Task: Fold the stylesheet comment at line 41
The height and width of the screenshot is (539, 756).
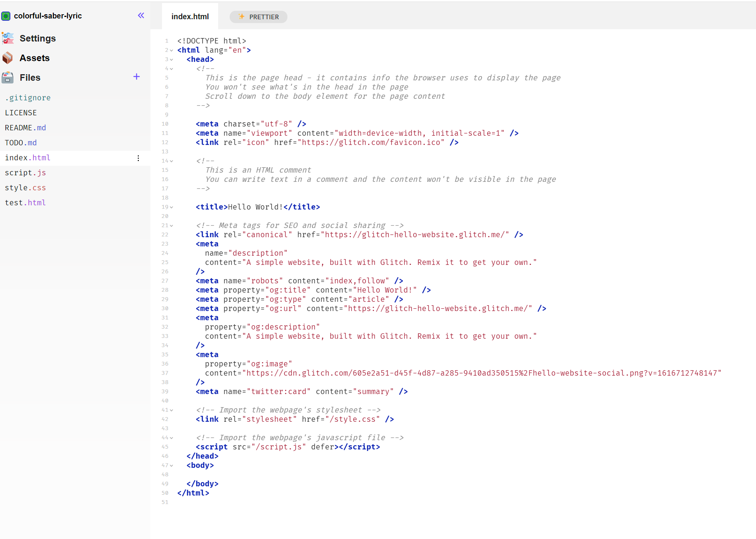Action: pos(172,410)
